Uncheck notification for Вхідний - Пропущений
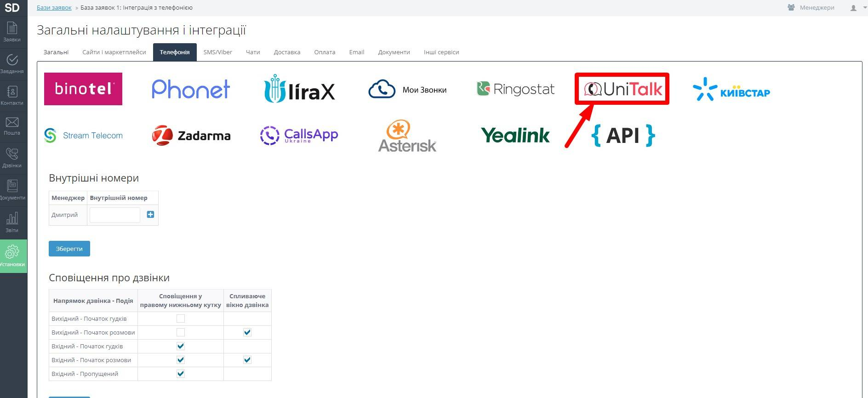868x398 pixels. coord(181,374)
